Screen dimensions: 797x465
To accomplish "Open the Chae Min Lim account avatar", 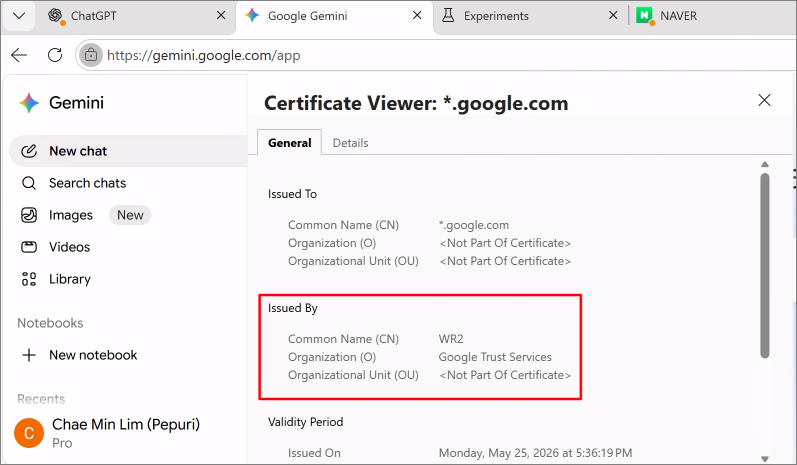I will click(29, 433).
